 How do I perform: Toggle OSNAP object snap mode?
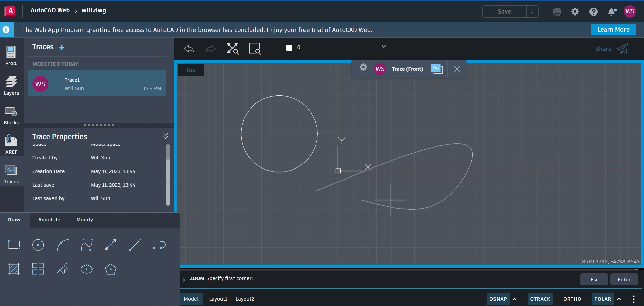pos(498,299)
